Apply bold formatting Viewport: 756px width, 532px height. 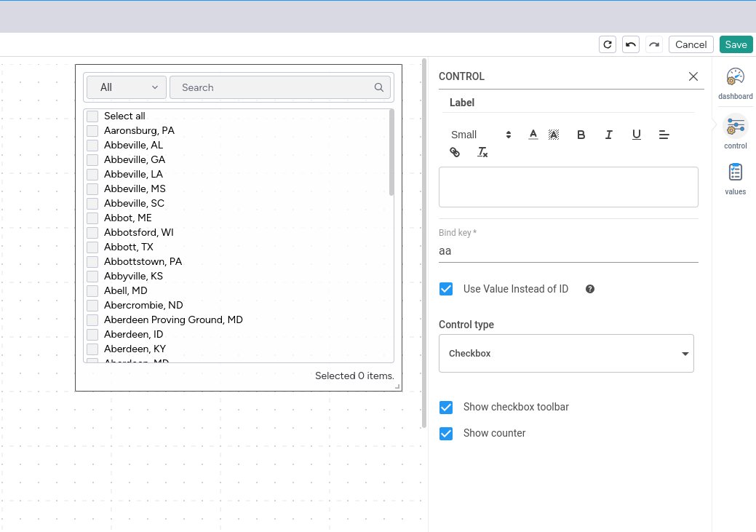pyautogui.click(x=581, y=135)
